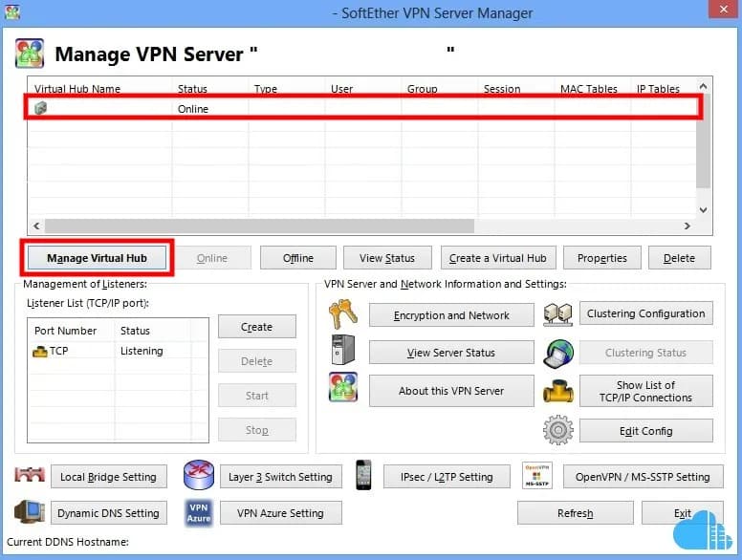Click the title bar application icon
The width and height of the screenshot is (742, 560).
(x=12, y=11)
